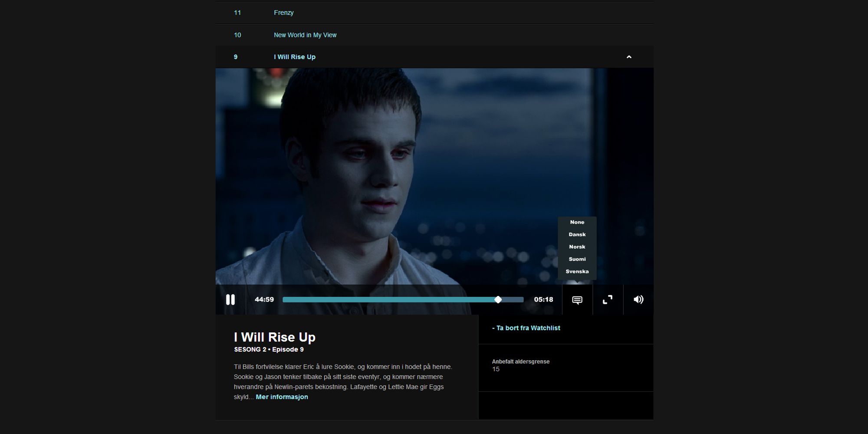868x434 pixels.
Task: Collapse the episode 9 row chevron
Action: coord(629,57)
